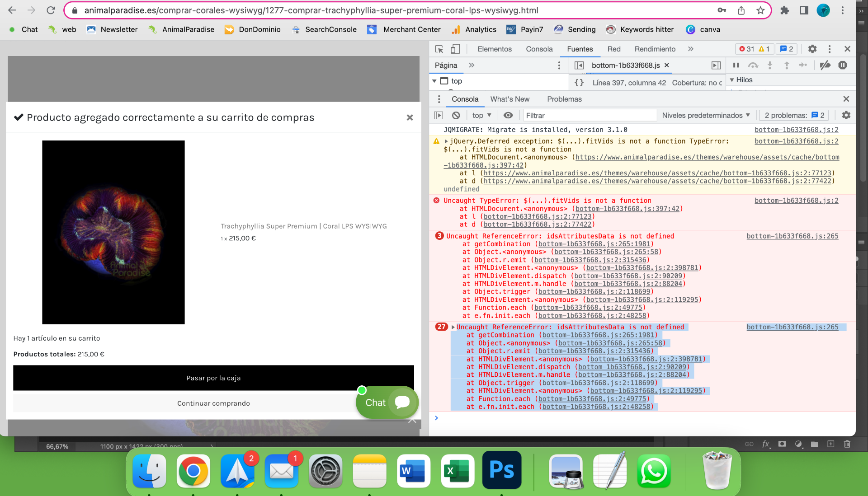This screenshot has height=496, width=868.
Task: Open Niveles predeterminados dropdown
Action: [x=706, y=115]
